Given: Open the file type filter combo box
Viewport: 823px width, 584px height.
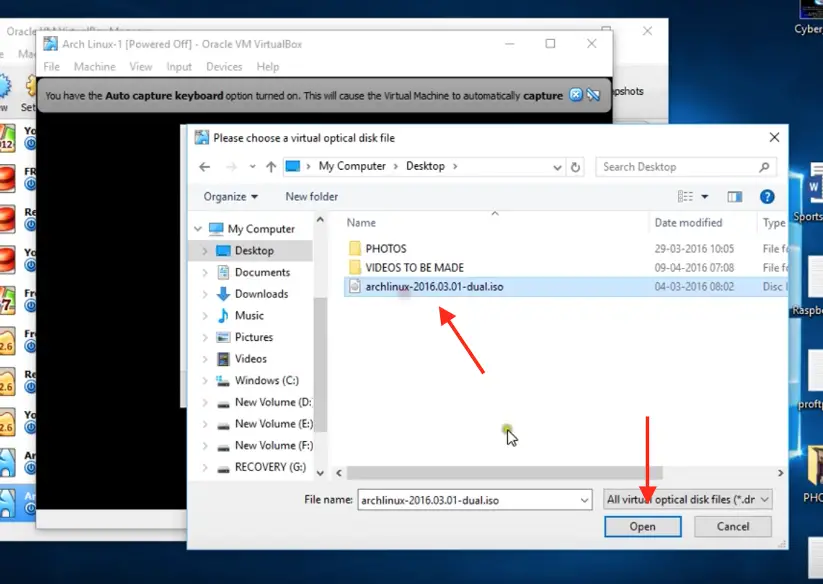Looking at the screenshot, I should [688, 500].
